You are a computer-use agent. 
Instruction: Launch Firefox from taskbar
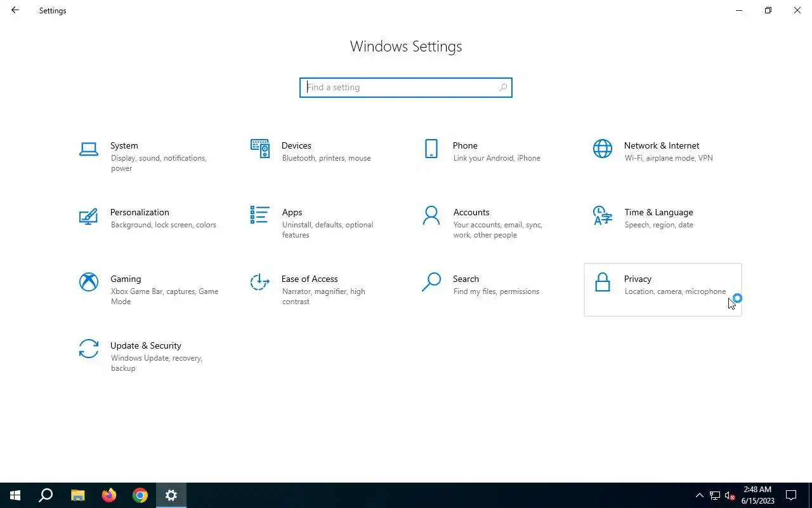pos(109,495)
